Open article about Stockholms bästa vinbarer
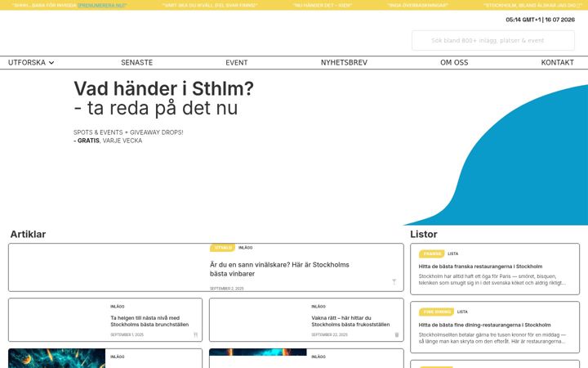The image size is (588, 368). click(279, 269)
